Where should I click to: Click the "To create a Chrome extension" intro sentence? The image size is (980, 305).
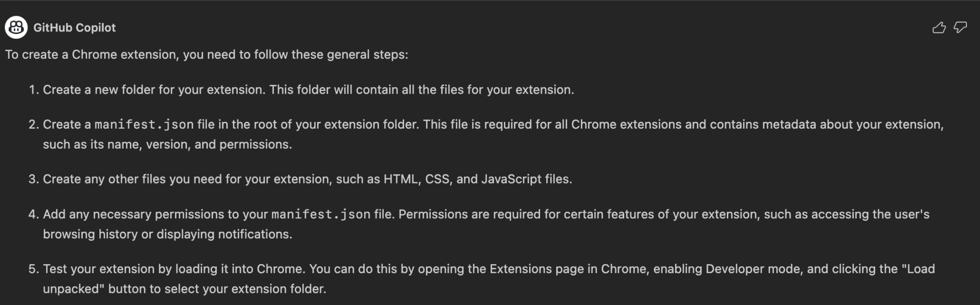[x=206, y=54]
